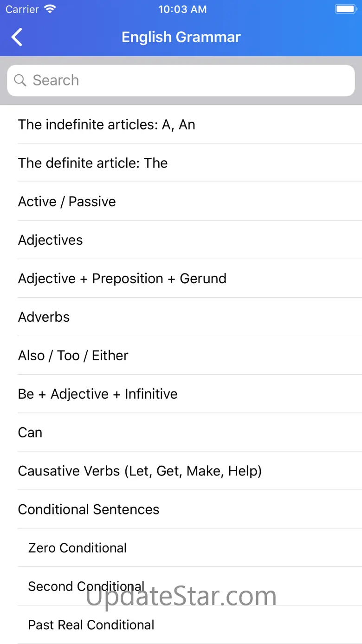This screenshot has width=362, height=644.
Task: Select the Second Conditional sub-topic
Action: coord(86,586)
